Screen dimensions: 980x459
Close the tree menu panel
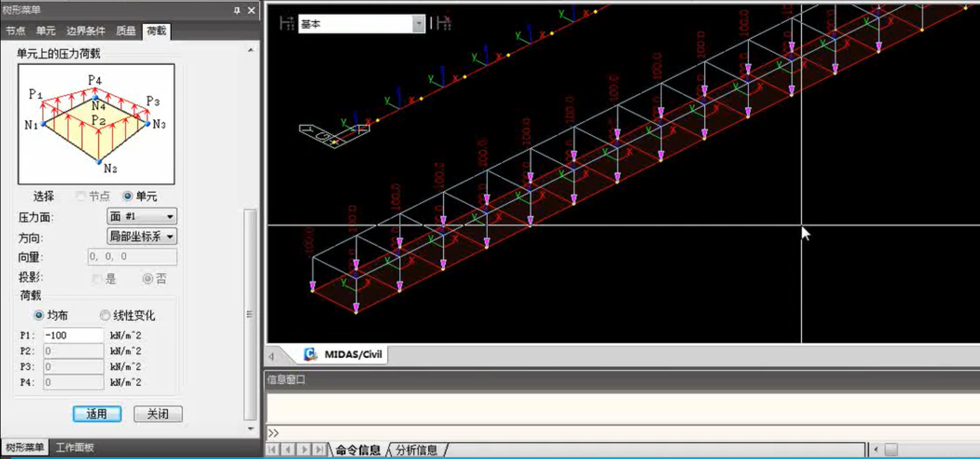click(251, 11)
